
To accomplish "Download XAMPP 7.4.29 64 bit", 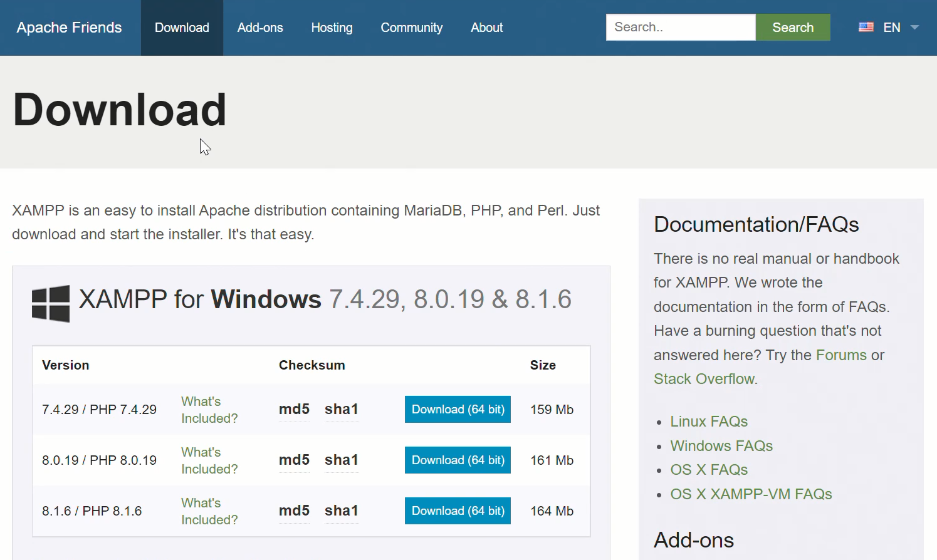I will [x=458, y=409].
